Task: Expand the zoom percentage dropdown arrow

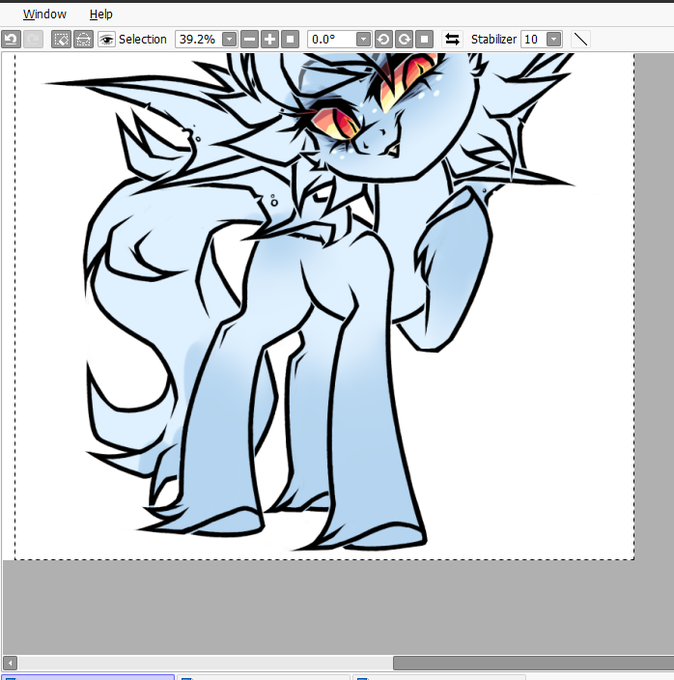Action: 229,39
